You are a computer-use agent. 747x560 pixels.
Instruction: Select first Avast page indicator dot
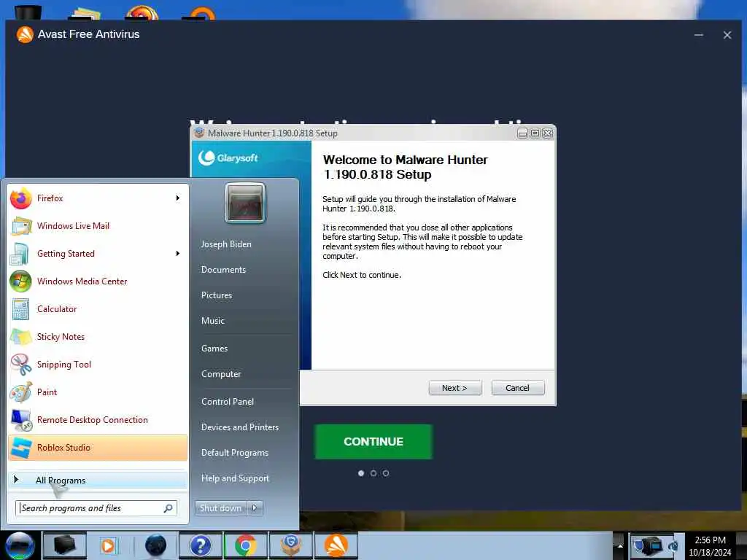(361, 473)
